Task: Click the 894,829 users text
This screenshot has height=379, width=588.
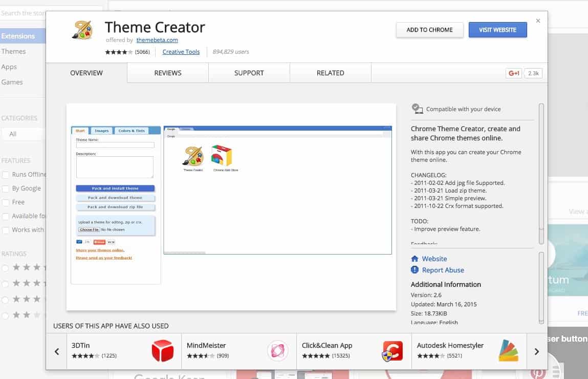Action: [231, 52]
